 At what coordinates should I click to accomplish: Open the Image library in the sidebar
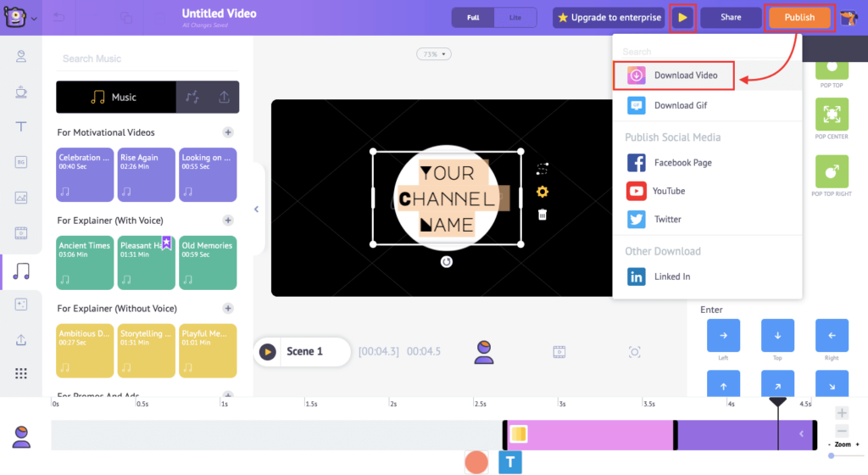point(21,198)
